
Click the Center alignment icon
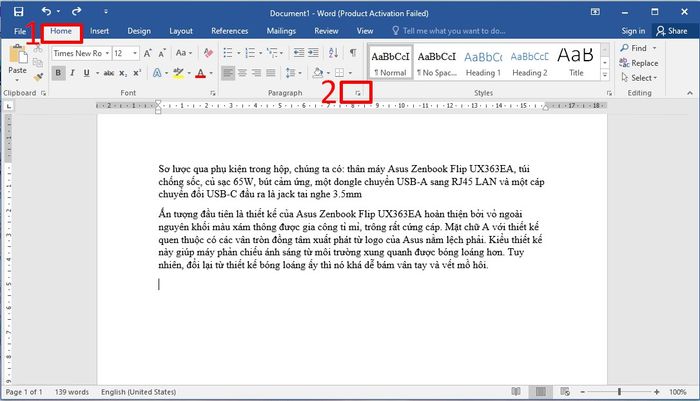[x=242, y=73]
